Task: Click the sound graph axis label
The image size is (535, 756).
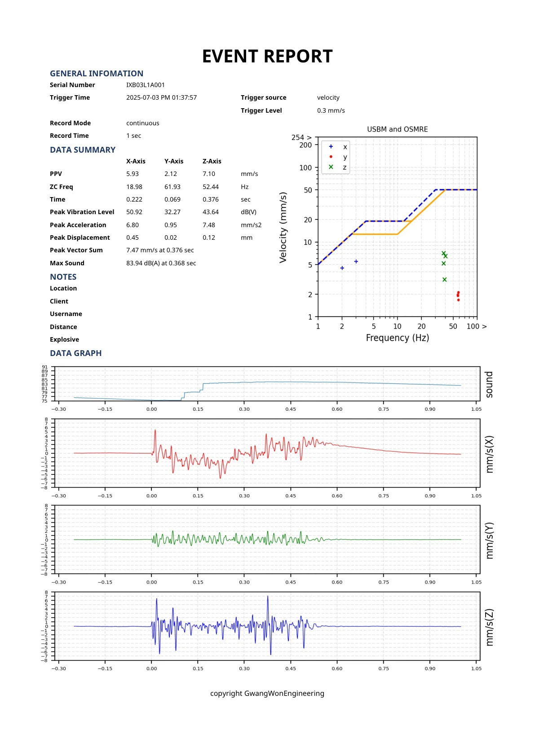Action: pos(489,384)
